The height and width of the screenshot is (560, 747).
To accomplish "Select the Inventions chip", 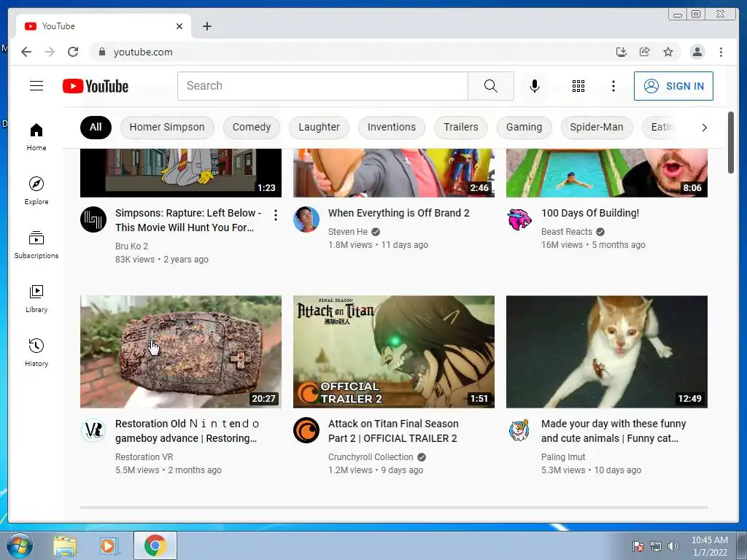I will click(392, 127).
